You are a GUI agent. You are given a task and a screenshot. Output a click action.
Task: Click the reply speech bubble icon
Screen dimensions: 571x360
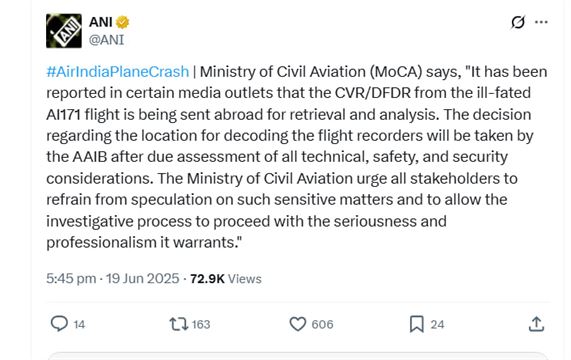point(59,324)
